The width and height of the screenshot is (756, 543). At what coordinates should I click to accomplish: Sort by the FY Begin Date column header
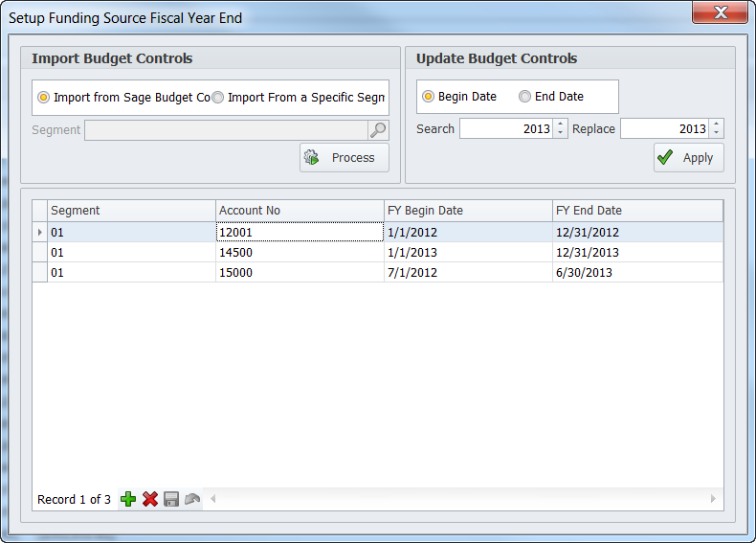467,211
